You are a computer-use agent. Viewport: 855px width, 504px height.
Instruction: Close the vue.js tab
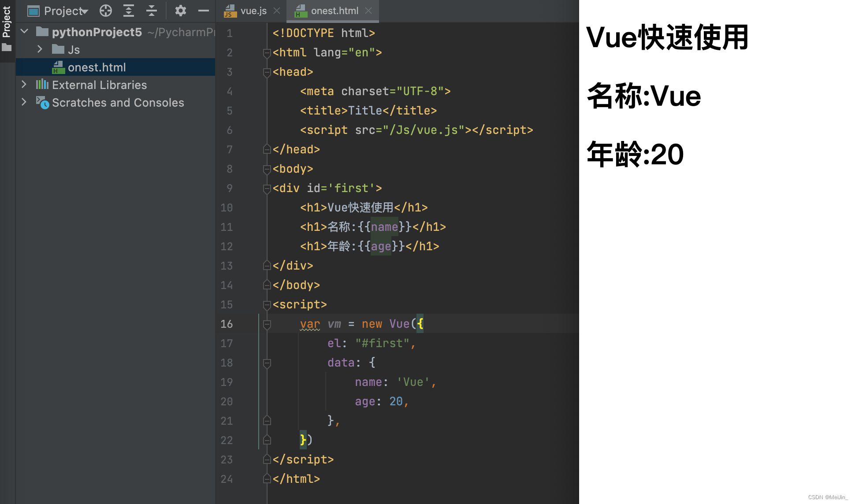(277, 11)
